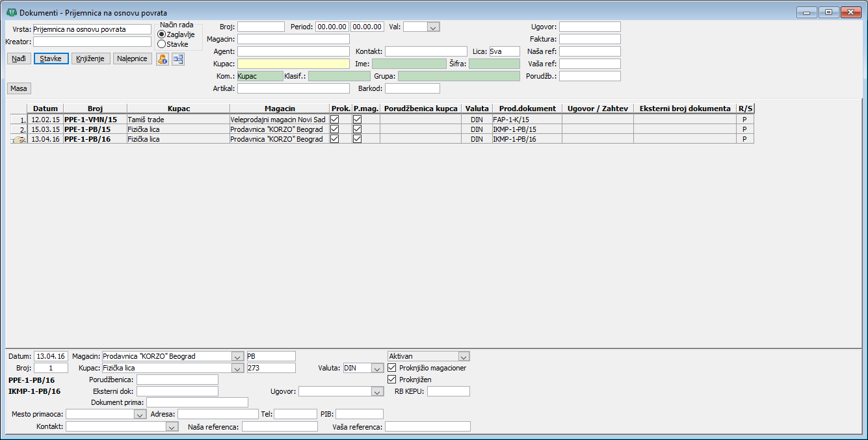Click the Agent input field
This screenshot has height=440, width=868.
pos(293,51)
